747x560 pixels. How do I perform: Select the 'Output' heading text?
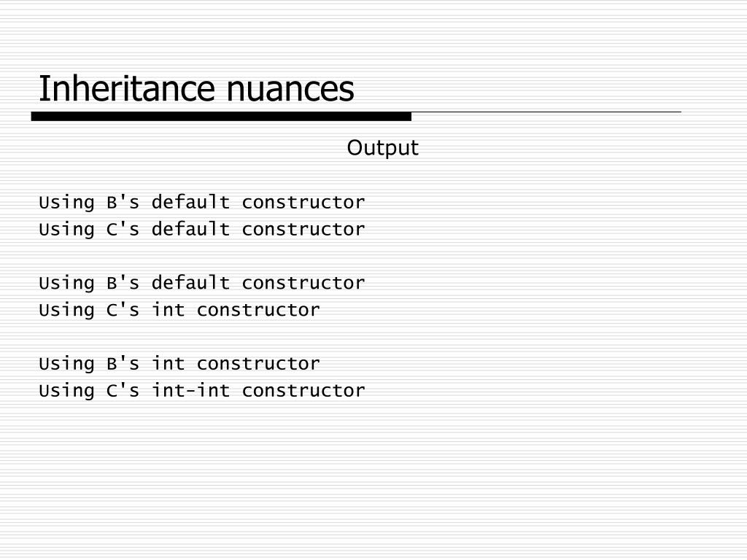383,147
